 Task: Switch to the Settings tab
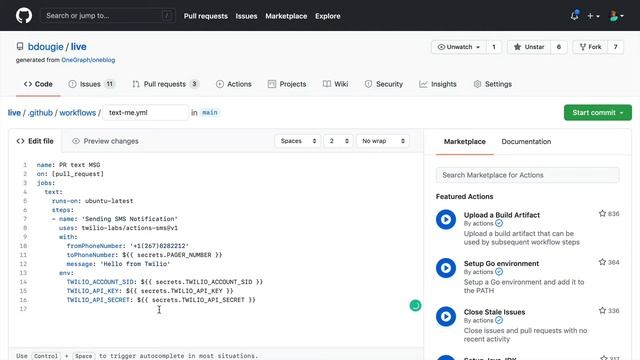[x=493, y=84]
